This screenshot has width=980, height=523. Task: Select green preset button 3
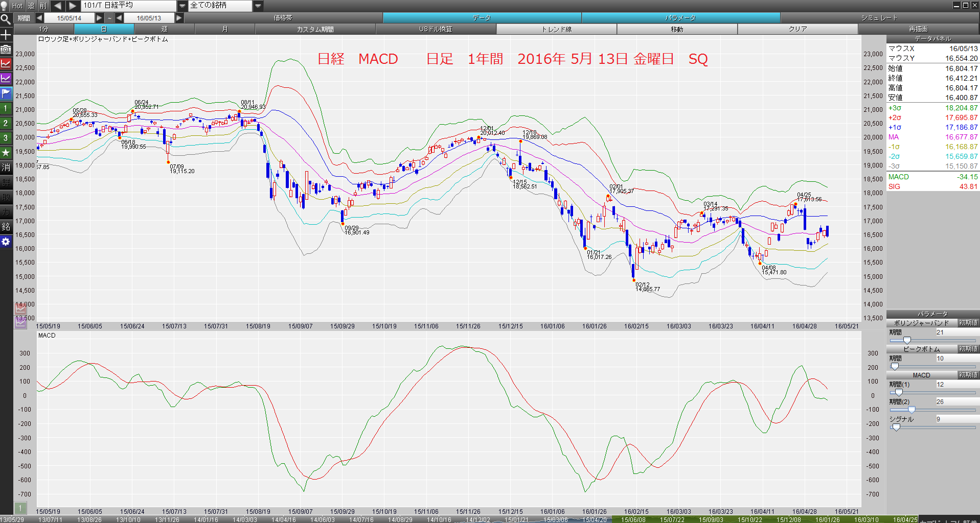(x=6, y=138)
